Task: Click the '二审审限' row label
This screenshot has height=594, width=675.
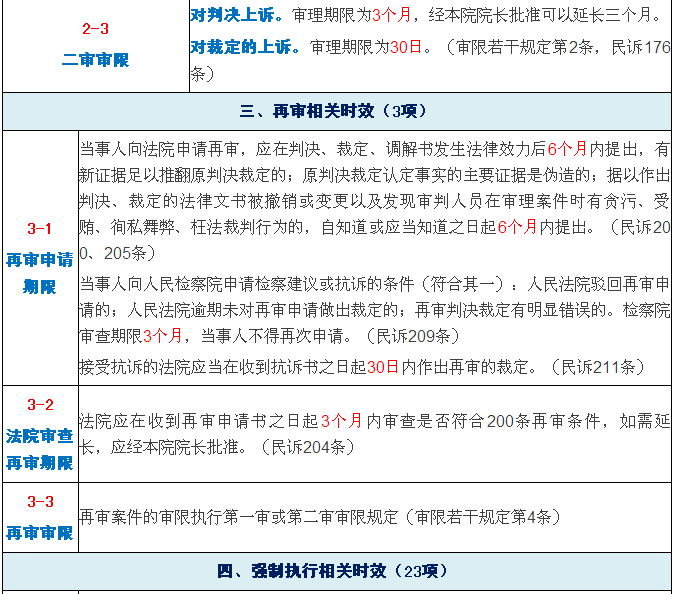Action: click(x=95, y=59)
